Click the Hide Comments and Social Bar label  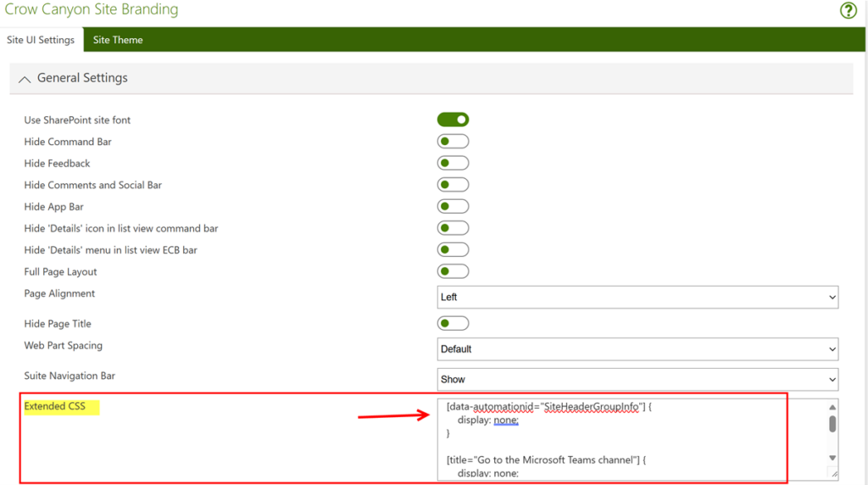tap(93, 185)
